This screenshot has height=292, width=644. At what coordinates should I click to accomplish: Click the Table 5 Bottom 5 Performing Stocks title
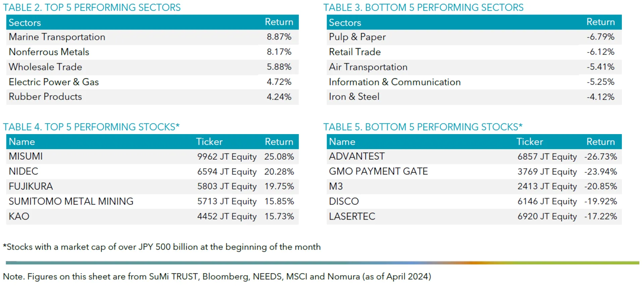pyautogui.click(x=423, y=127)
